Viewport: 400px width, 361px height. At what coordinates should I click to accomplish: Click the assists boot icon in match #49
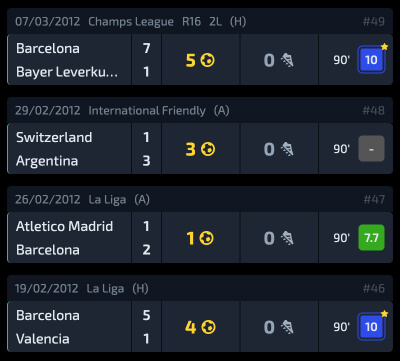[287, 60]
